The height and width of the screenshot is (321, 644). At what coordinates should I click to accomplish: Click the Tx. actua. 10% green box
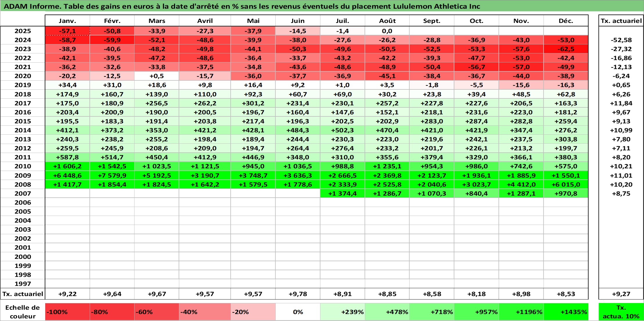tap(621, 312)
